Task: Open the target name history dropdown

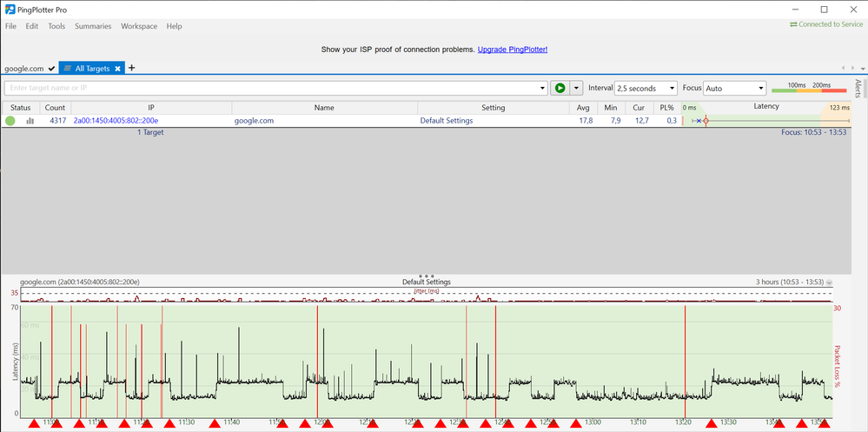Action: pyautogui.click(x=542, y=88)
